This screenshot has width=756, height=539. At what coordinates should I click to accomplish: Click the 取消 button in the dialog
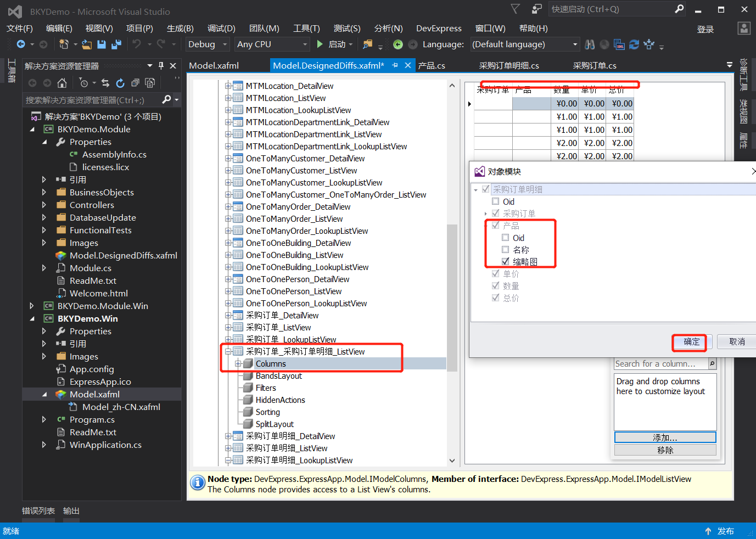[737, 342]
